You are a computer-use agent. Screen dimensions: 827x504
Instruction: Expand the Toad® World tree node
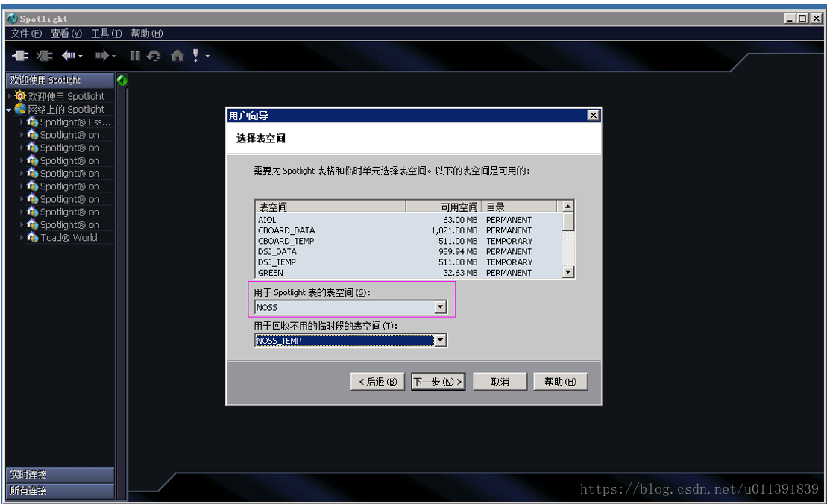coord(22,238)
